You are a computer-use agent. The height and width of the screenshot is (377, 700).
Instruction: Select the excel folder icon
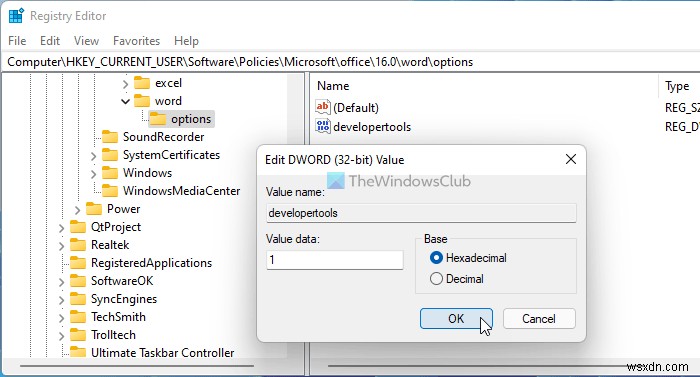tap(142, 83)
